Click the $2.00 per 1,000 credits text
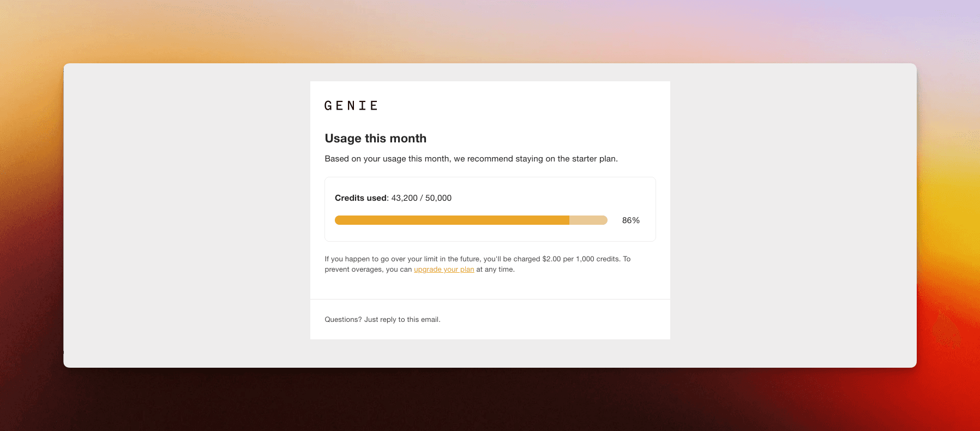 pyautogui.click(x=581, y=259)
